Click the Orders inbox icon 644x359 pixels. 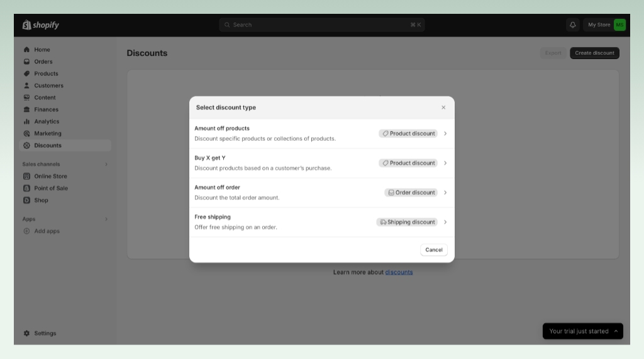pos(26,62)
